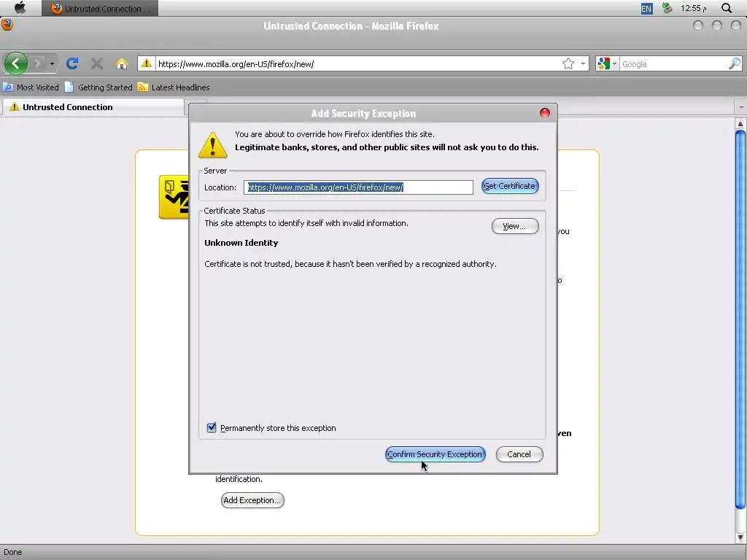Open the back-forward history dropdown arrow

click(x=52, y=63)
